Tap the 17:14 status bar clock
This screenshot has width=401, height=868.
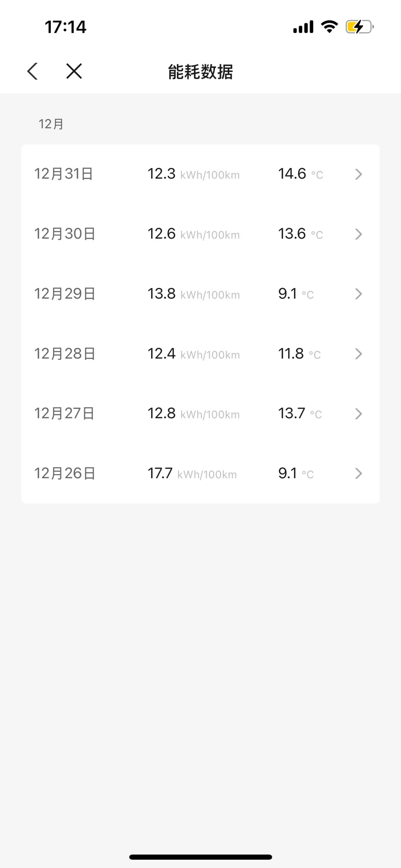tap(65, 27)
